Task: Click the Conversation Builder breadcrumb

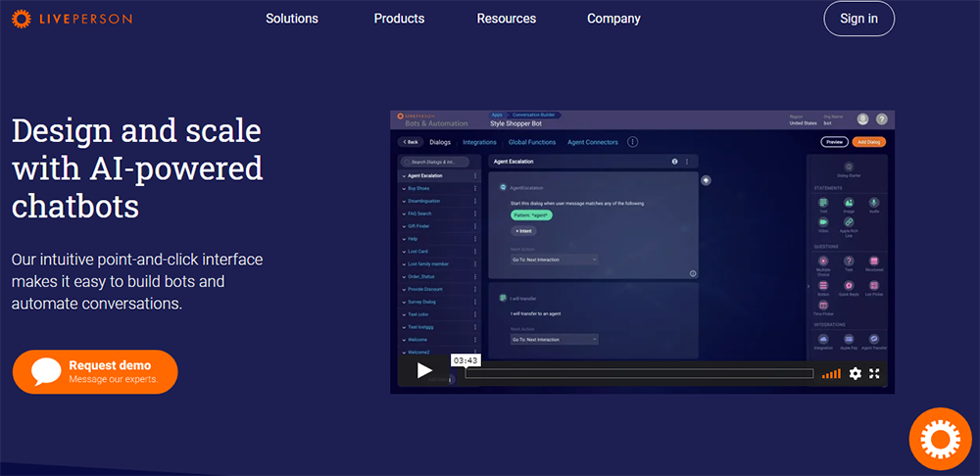Action: pos(533,115)
